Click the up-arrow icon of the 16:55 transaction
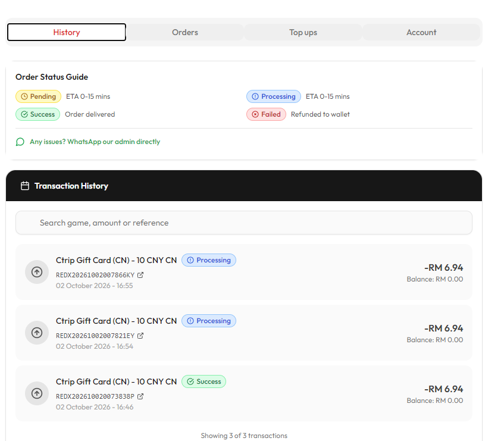This screenshot has width=504, height=441. pos(37,272)
